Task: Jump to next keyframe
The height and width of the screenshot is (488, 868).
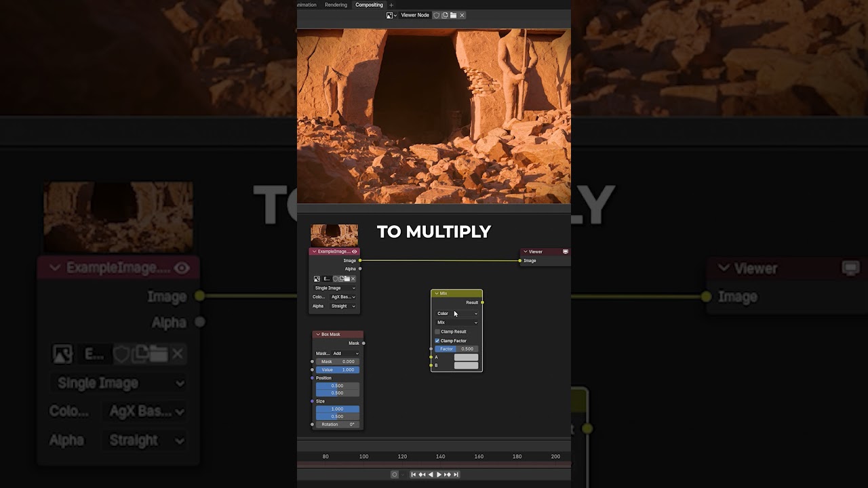Action: pyautogui.click(x=448, y=474)
